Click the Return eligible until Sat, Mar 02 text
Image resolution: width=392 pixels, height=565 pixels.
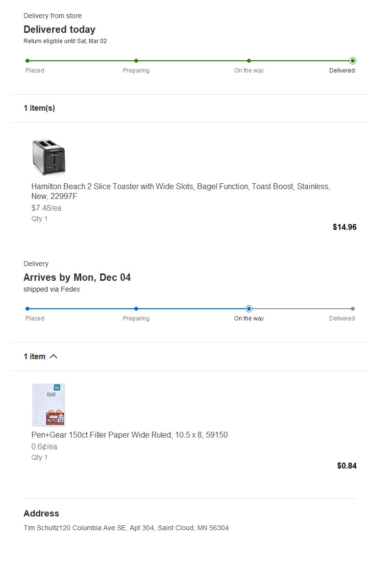pyautogui.click(x=65, y=41)
